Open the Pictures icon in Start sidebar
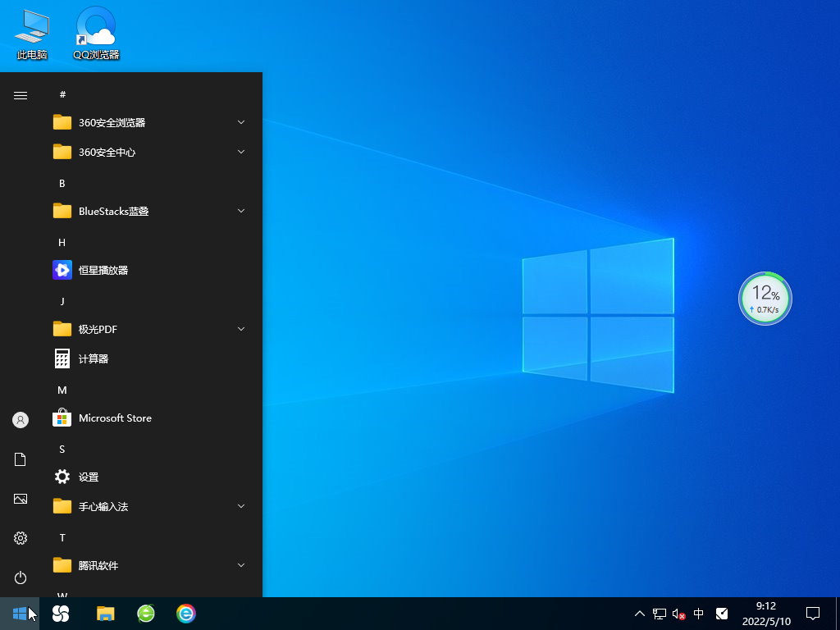The image size is (840, 630). click(x=21, y=499)
